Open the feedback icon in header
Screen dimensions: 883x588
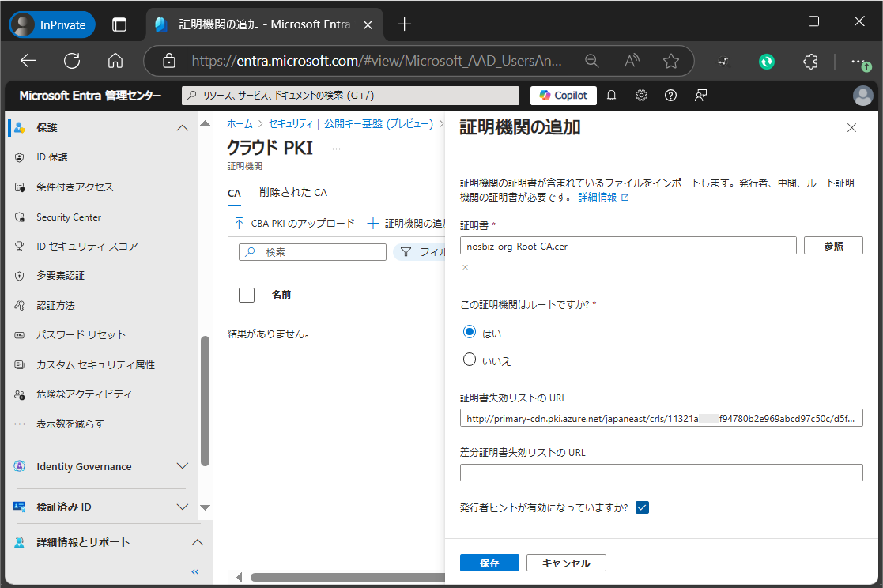click(x=700, y=96)
